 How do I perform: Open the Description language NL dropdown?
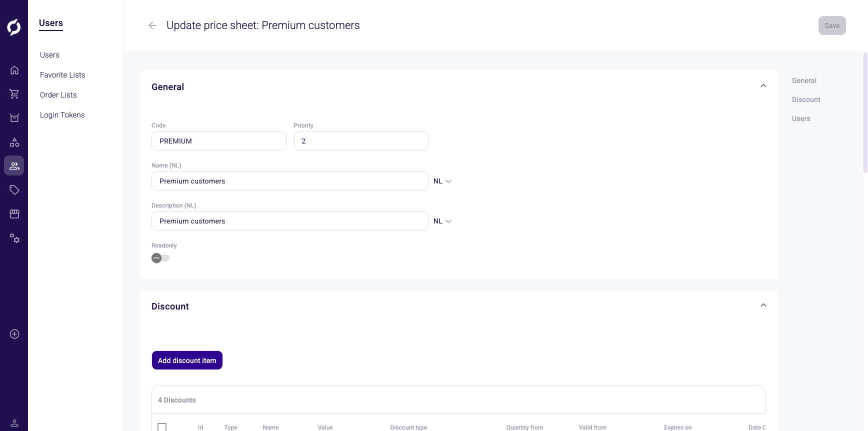[x=442, y=221]
